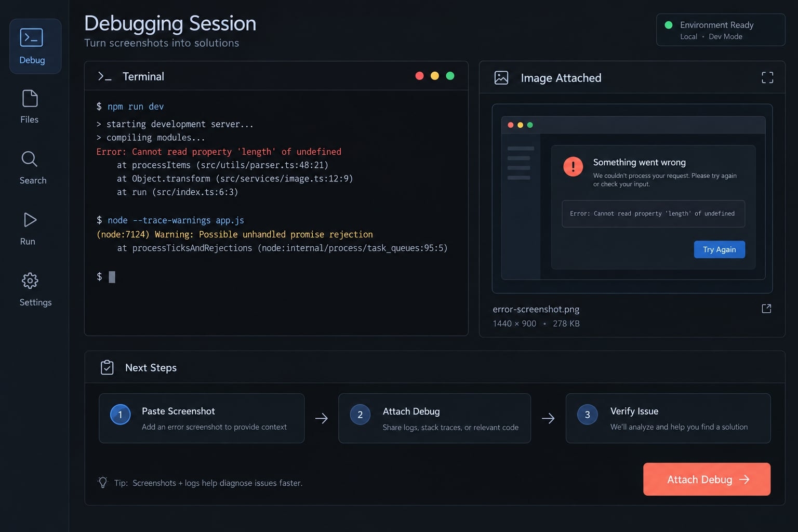Click the 'compiling modules...' output line

coord(151,138)
